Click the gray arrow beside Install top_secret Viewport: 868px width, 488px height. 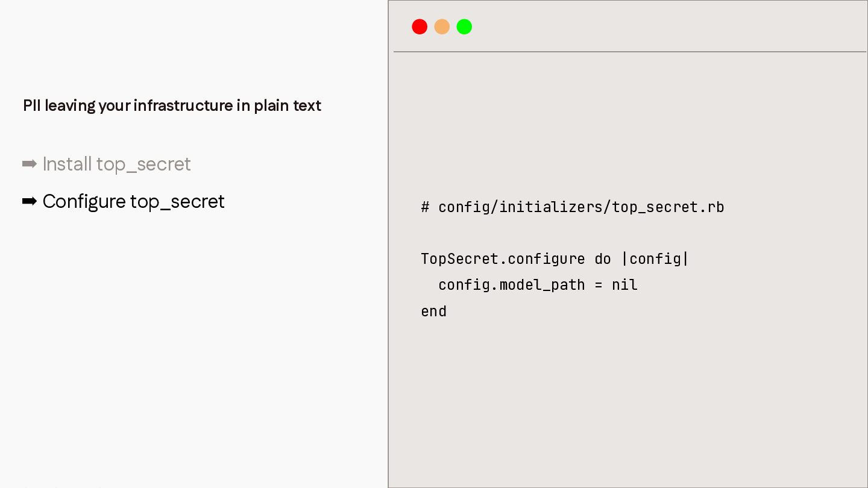click(30, 164)
